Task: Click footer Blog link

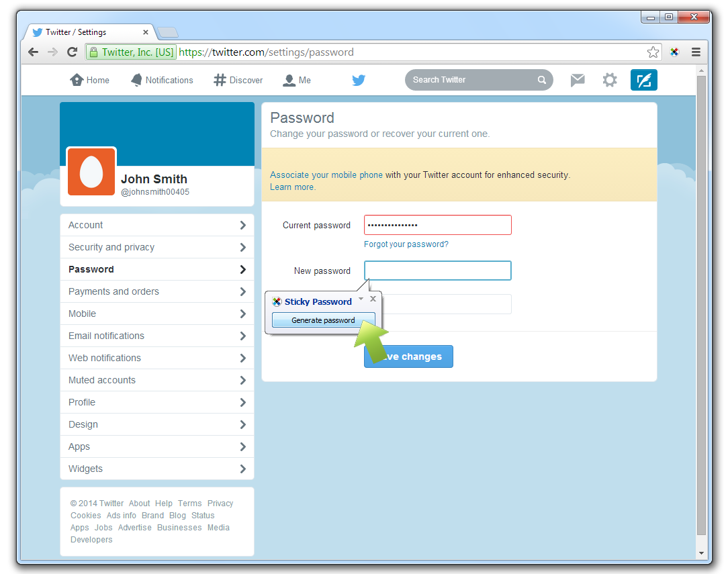Action: (177, 516)
